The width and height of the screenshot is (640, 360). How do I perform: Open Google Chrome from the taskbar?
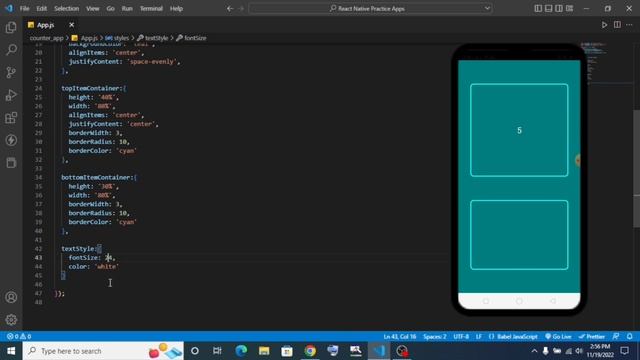(x=310, y=351)
